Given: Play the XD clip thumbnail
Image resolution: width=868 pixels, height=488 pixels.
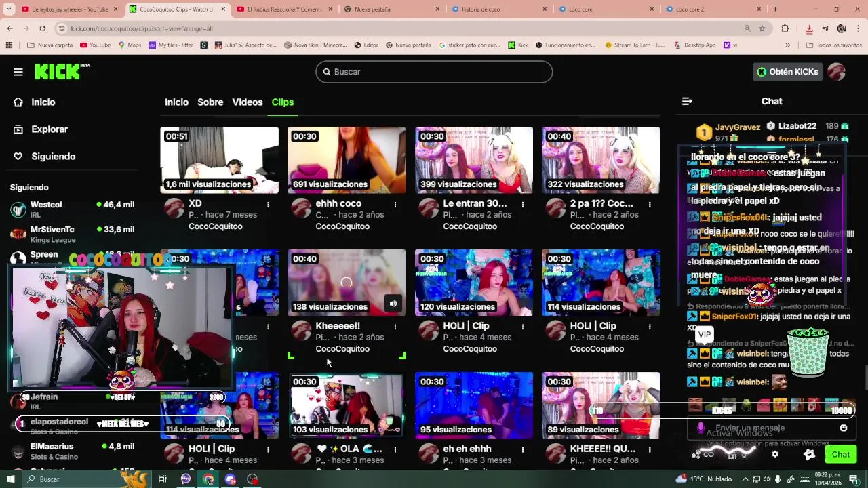Looking at the screenshot, I should click(x=219, y=160).
